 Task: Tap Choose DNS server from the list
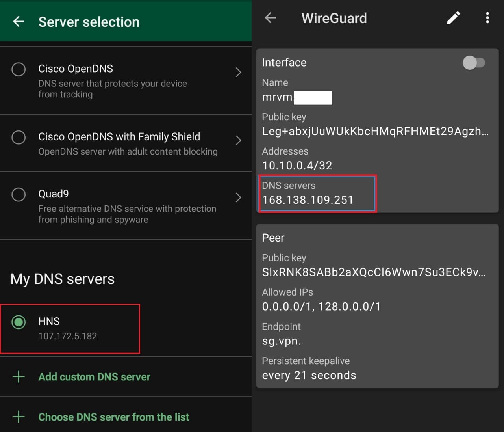coord(113,417)
